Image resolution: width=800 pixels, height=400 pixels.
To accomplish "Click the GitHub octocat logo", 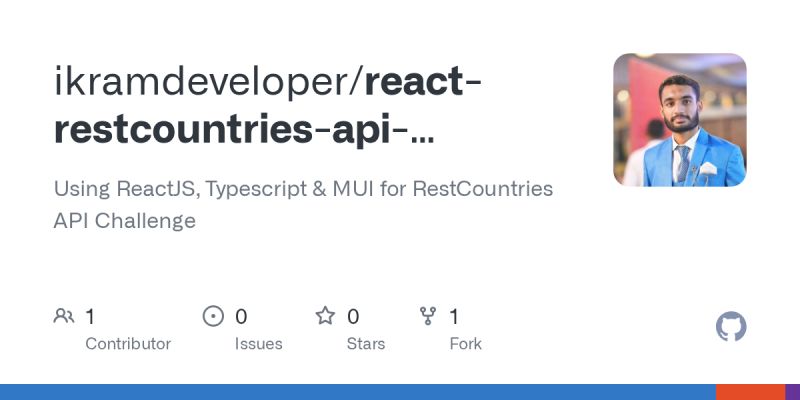I will pyautogui.click(x=731, y=327).
